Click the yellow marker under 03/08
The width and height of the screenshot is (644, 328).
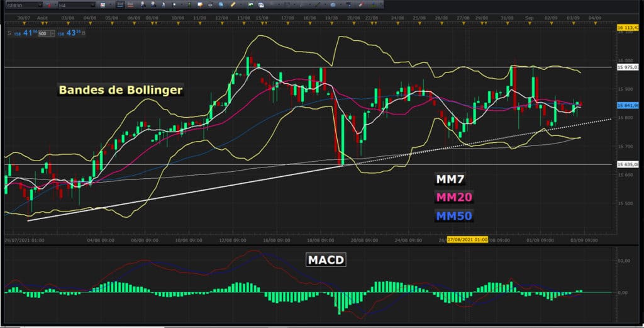coord(68,23)
